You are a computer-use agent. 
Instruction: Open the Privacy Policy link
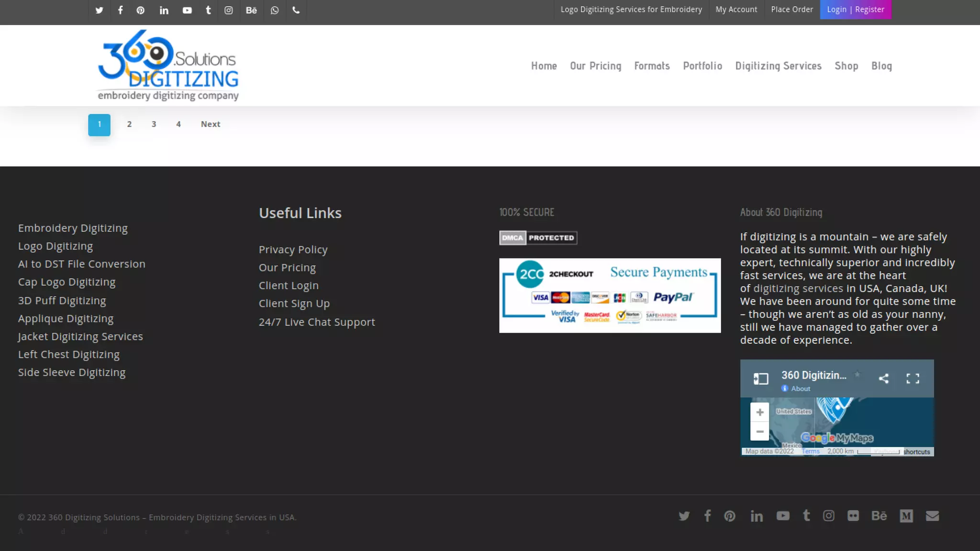pyautogui.click(x=293, y=250)
